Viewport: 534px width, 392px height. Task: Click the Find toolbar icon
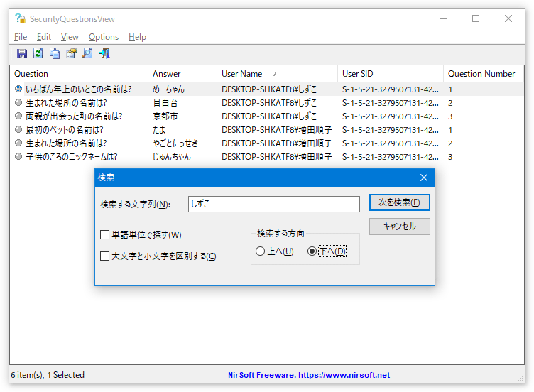coord(87,53)
